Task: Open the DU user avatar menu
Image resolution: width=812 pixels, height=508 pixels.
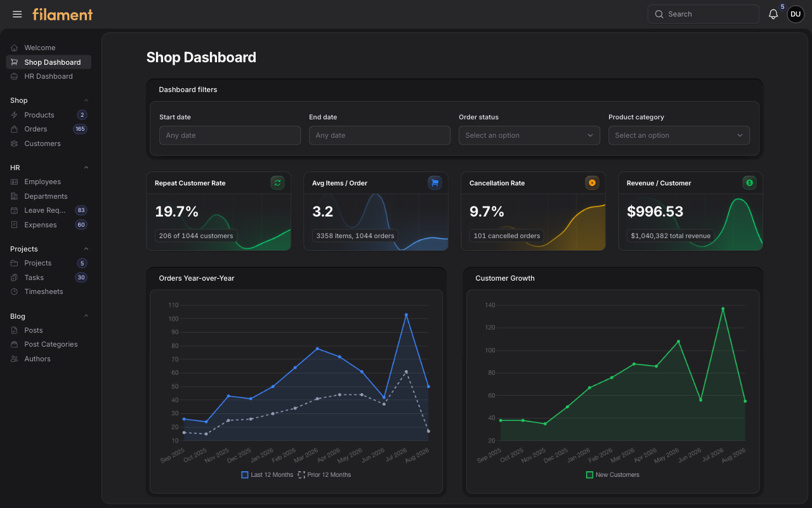Action: (x=796, y=14)
